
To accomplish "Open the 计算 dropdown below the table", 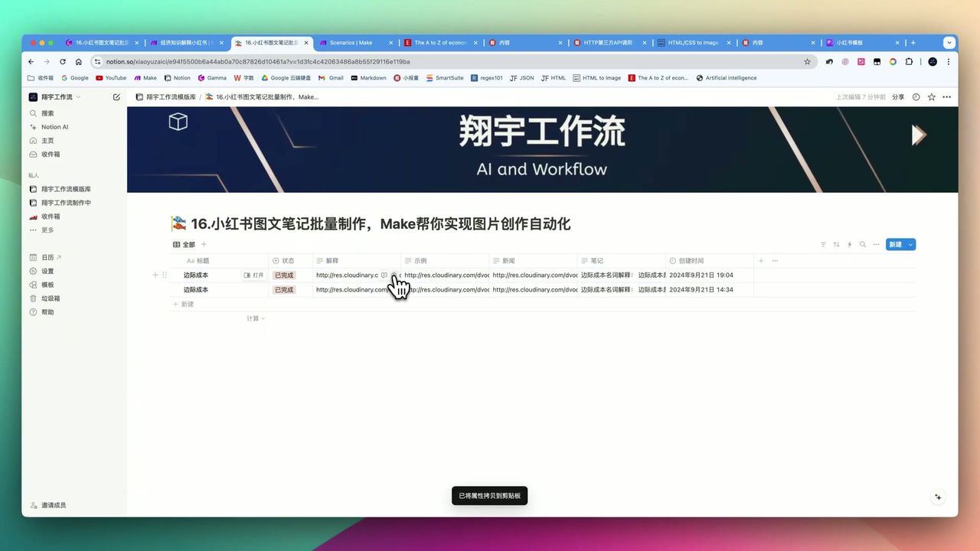I will [x=256, y=318].
